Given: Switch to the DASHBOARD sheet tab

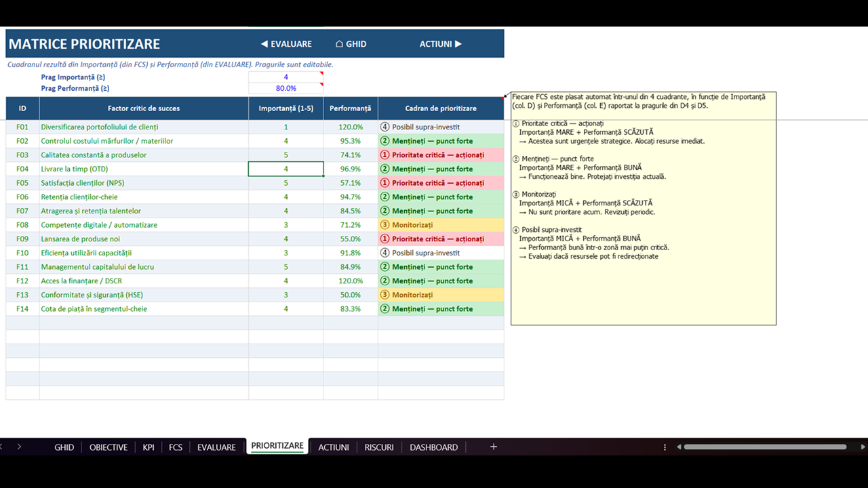Looking at the screenshot, I should (434, 447).
